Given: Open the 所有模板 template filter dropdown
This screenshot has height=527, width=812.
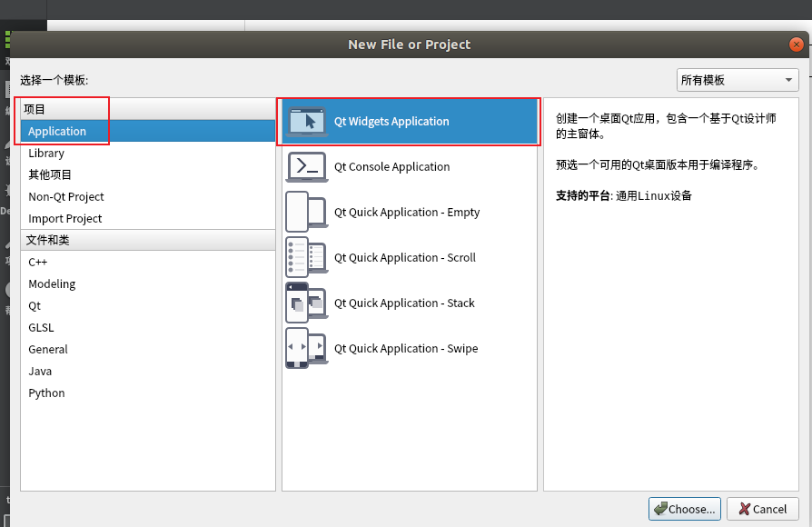Looking at the screenshot, I should [738, 80].
